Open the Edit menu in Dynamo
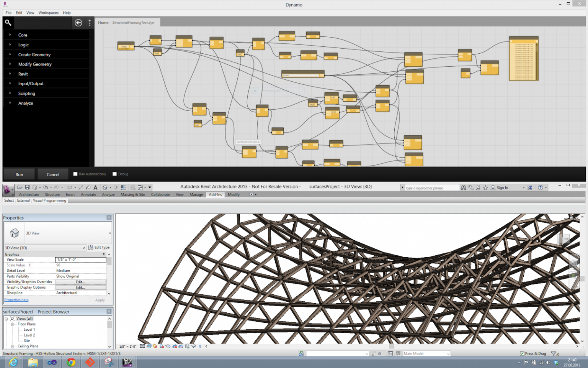The height and width of the screenshot is (368, 588). pos(19,13)
